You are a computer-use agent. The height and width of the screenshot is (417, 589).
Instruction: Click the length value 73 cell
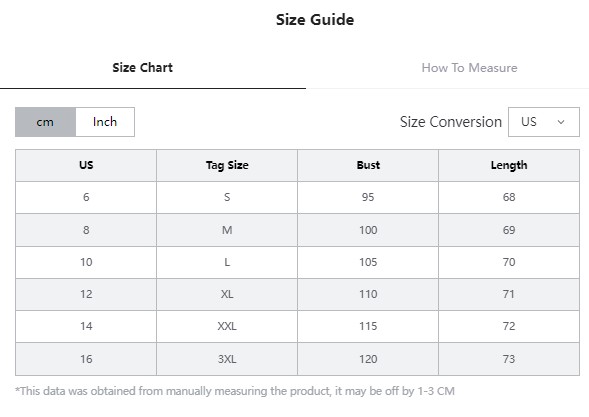click(509, 359)
